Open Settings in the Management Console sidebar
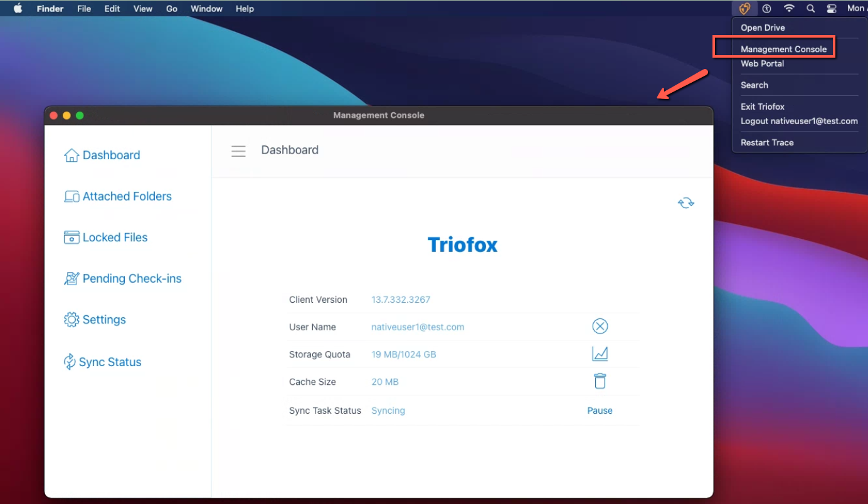This screenshot has width=868, height=504. point(95,320)
